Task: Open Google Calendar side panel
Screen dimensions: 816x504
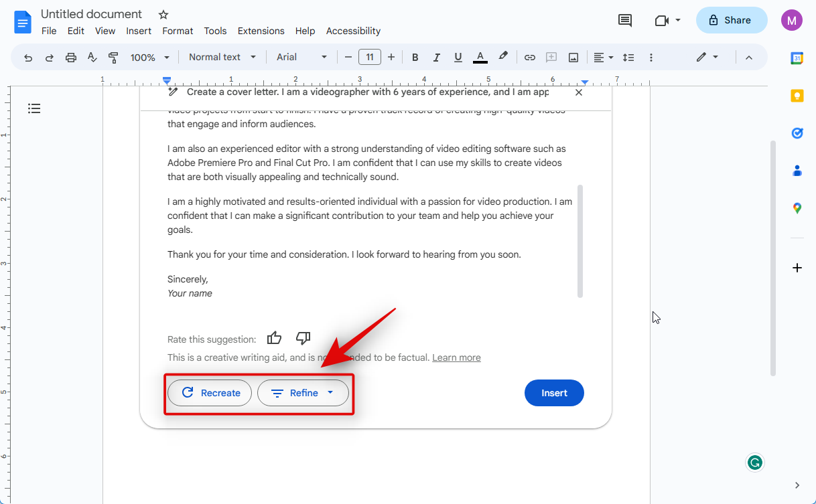Action: [797, 58]
